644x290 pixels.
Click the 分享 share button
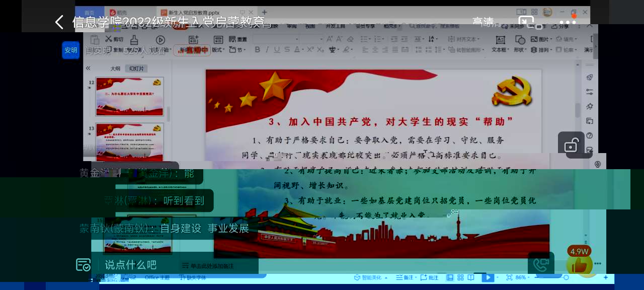point(561,26)
